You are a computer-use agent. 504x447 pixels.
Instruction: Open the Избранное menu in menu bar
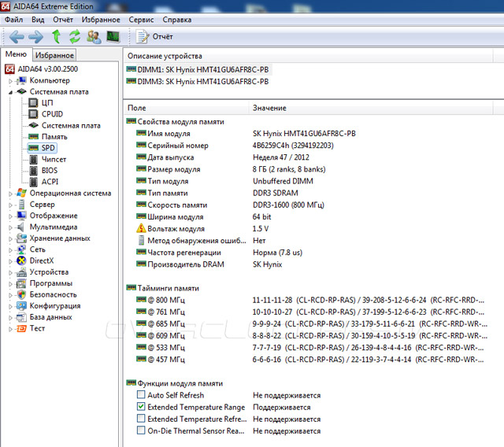pos(101,20)
